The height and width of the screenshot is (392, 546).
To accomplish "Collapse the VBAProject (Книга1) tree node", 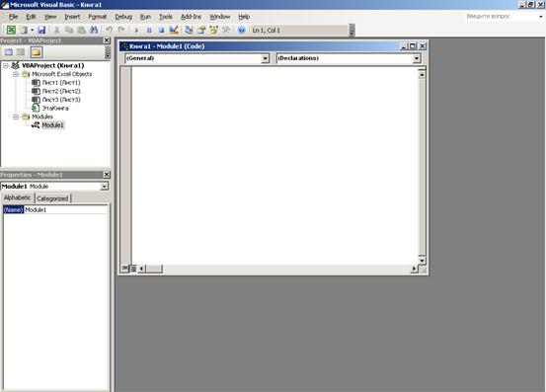I will [x=6, y=65].
